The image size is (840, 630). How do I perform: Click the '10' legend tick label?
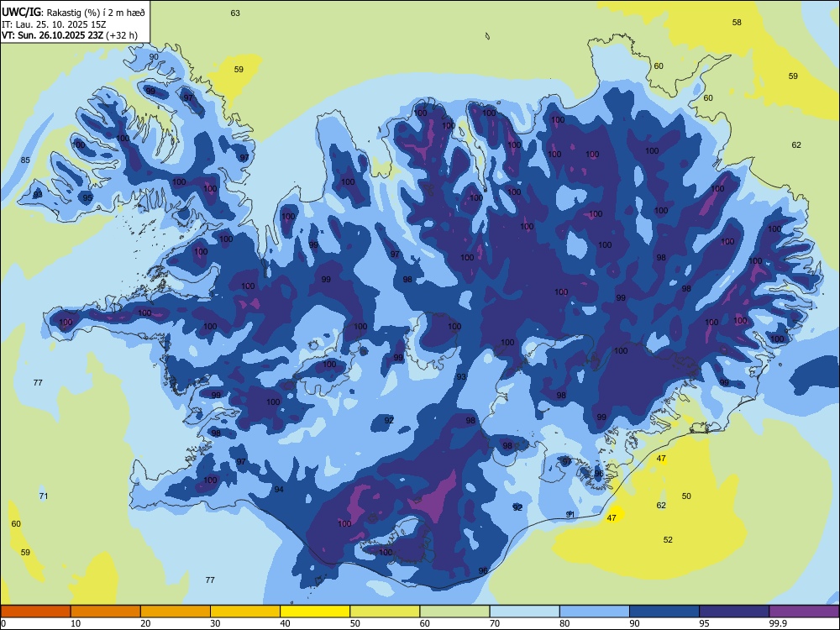coord(76,623)
